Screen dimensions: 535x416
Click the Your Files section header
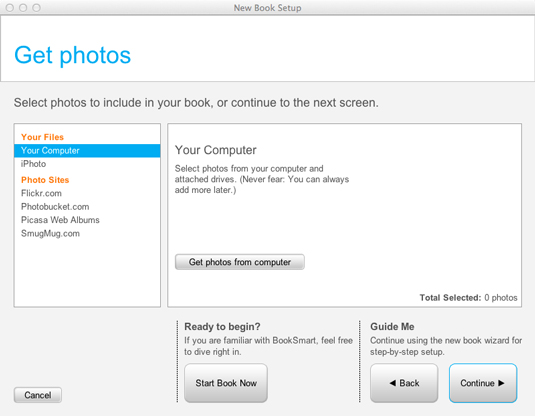(42, 137)
